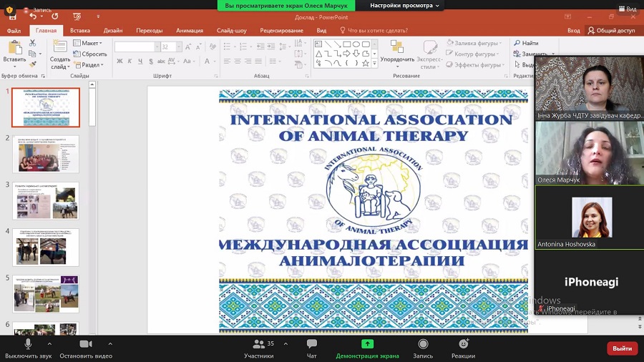The width and height of the screenshot is (644, 362).
Task: Select slide 5 thumbnail
Action: pyautogui.click(x=46, y=294)
